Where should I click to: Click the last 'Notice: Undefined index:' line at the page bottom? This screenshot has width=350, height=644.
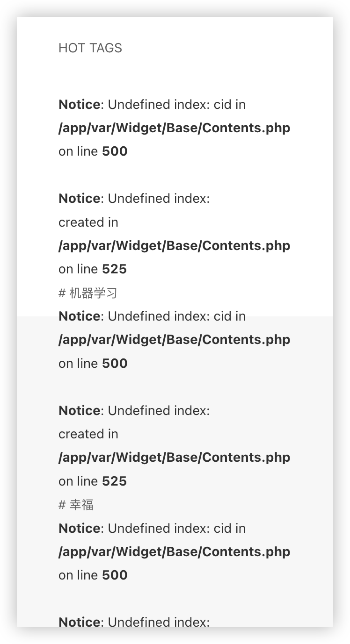(134, 622)
